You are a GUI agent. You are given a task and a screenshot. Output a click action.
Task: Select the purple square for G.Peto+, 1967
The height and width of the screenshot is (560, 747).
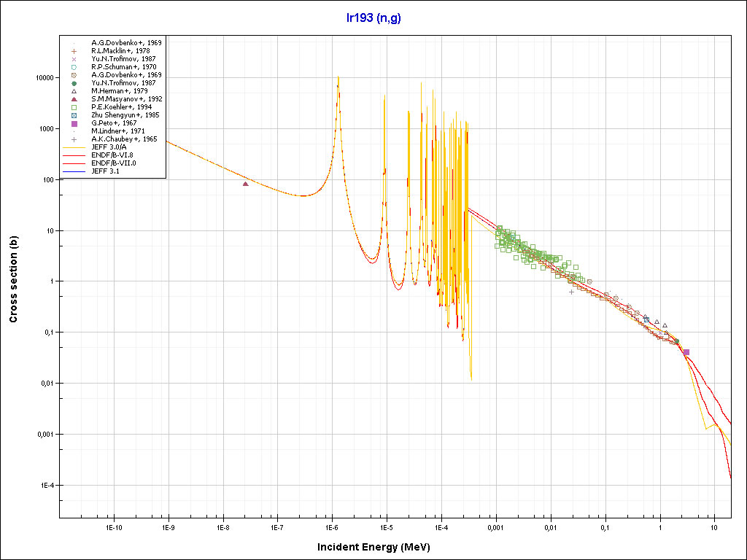[74, 123]
